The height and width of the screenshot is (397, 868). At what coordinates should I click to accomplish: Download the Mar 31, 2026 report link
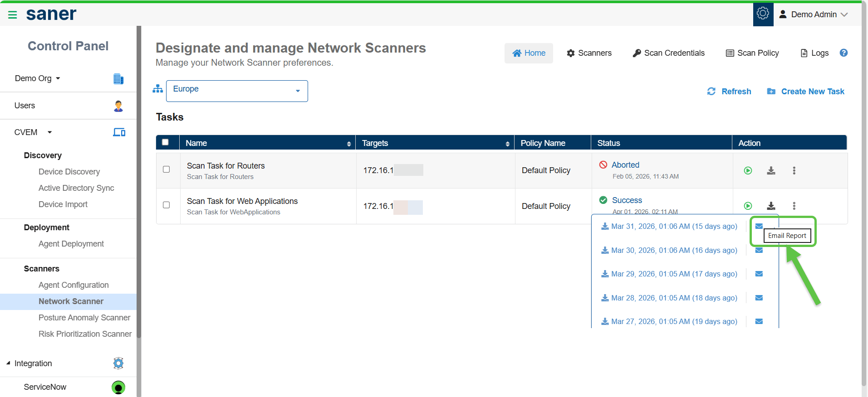tap(669, 226)
